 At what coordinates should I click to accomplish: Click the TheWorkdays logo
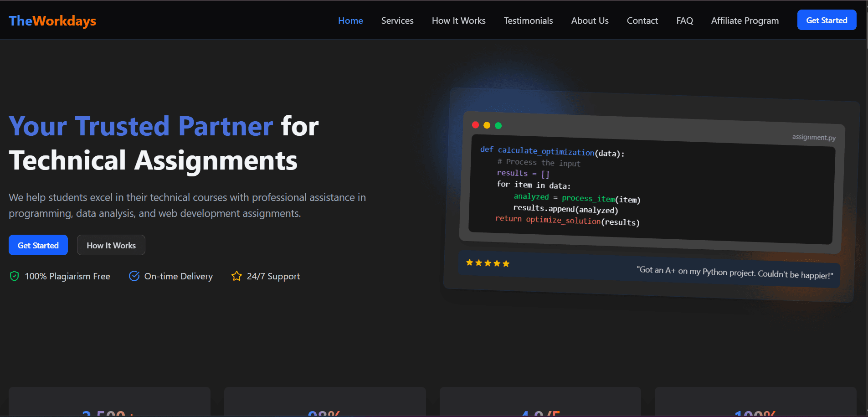click(x=52, y=21)
